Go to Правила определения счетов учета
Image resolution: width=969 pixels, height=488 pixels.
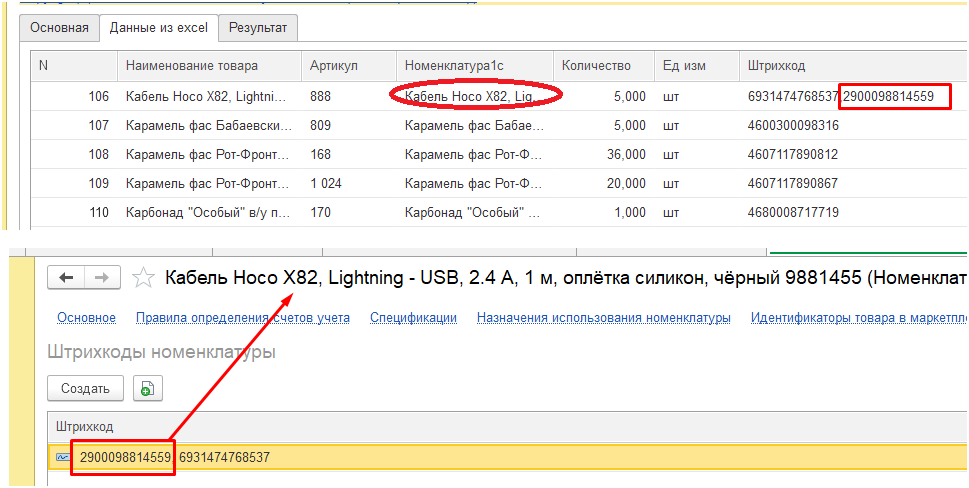click(243, 318)
